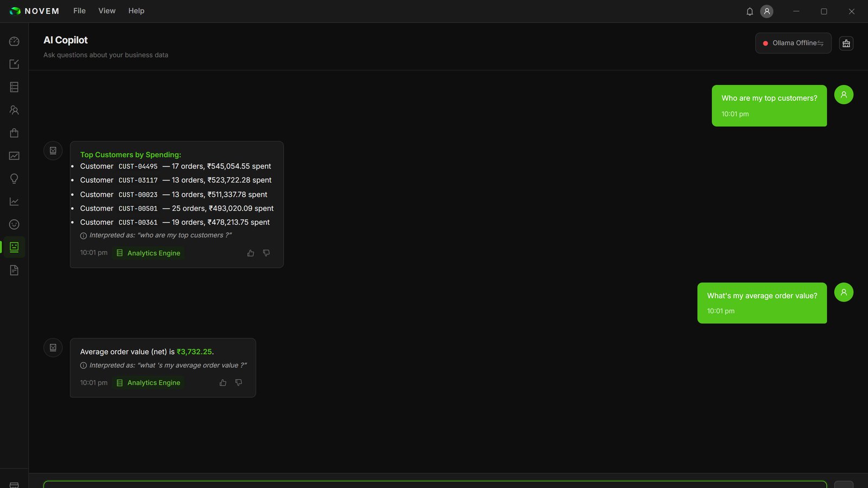Open the lightbulb insights icon
This screenshot has width=868, height=488.
pos(14,178)
